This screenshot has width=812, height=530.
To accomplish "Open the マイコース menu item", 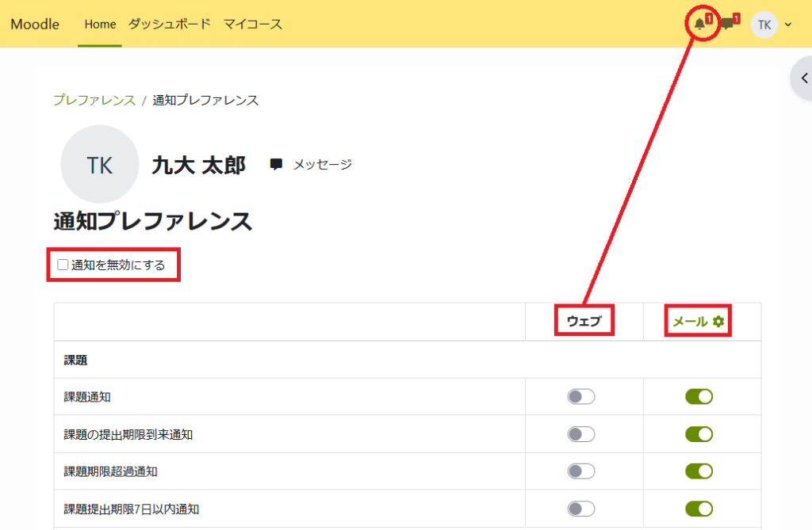I will click(x=252, y=25).
